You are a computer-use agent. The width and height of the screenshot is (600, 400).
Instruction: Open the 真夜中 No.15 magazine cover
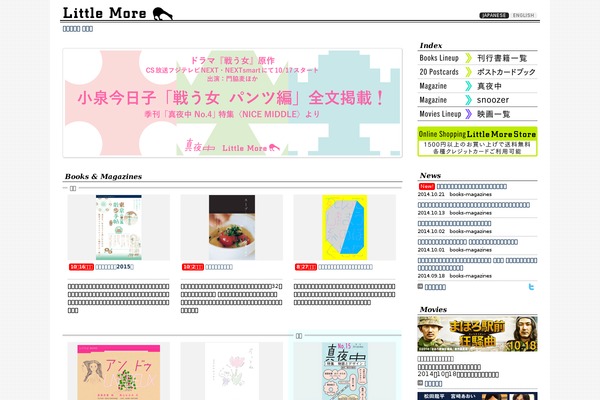344,371
